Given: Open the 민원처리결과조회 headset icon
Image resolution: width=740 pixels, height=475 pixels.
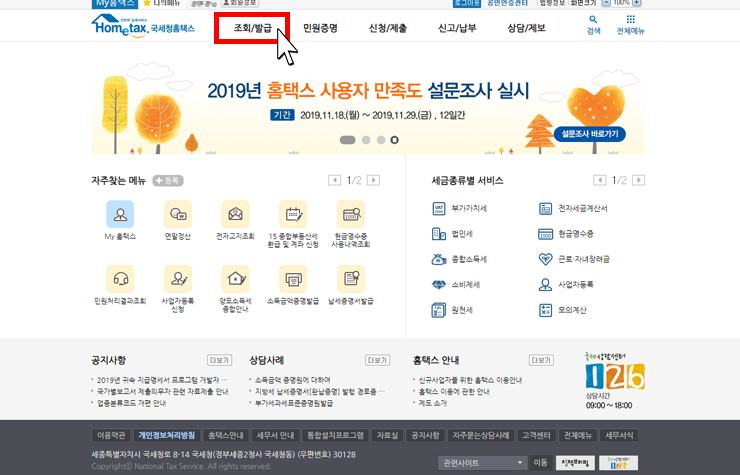Looking at the screenshot, I should 120,279.
